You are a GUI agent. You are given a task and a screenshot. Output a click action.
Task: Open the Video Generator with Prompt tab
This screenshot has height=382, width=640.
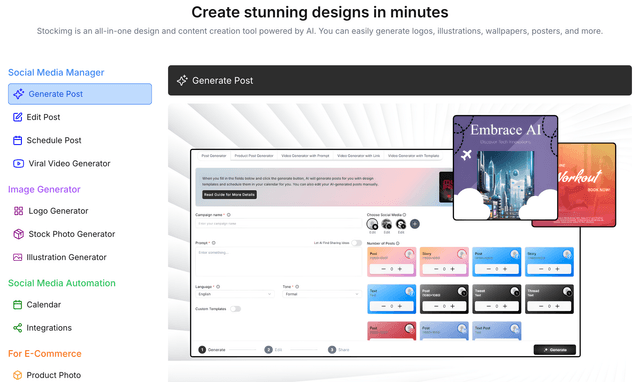point(305,156)
